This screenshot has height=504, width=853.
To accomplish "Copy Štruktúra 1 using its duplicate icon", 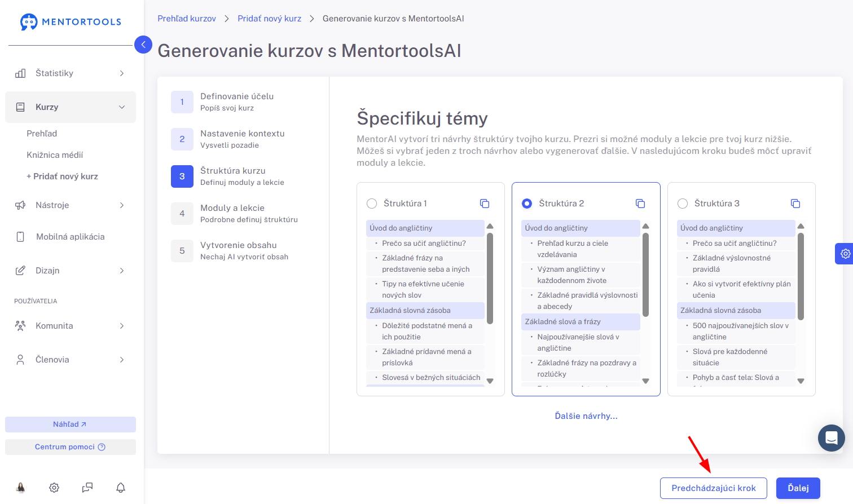I will (x=485, y=204).
